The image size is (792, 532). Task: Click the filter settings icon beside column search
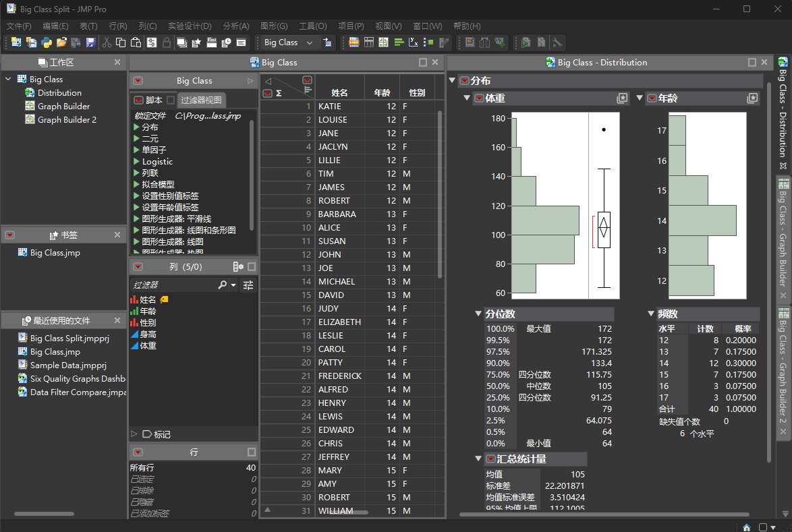pos(248,285)
